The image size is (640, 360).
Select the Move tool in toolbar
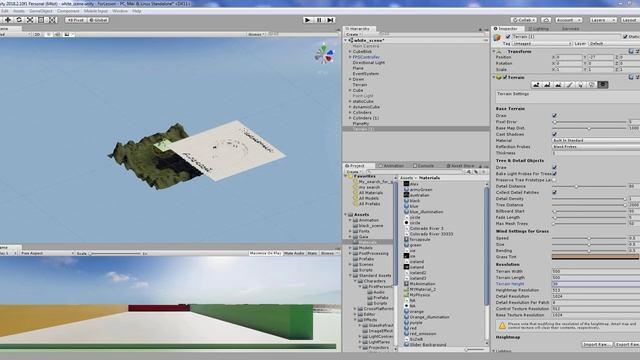(8, 20)
